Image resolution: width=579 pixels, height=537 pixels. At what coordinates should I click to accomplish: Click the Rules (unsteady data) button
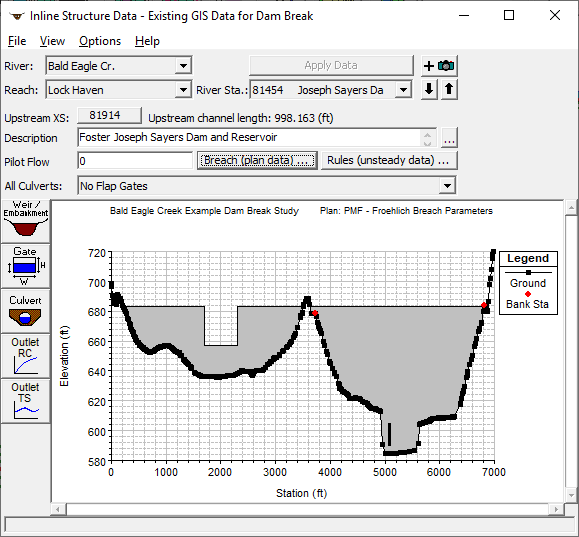point(389,161)
